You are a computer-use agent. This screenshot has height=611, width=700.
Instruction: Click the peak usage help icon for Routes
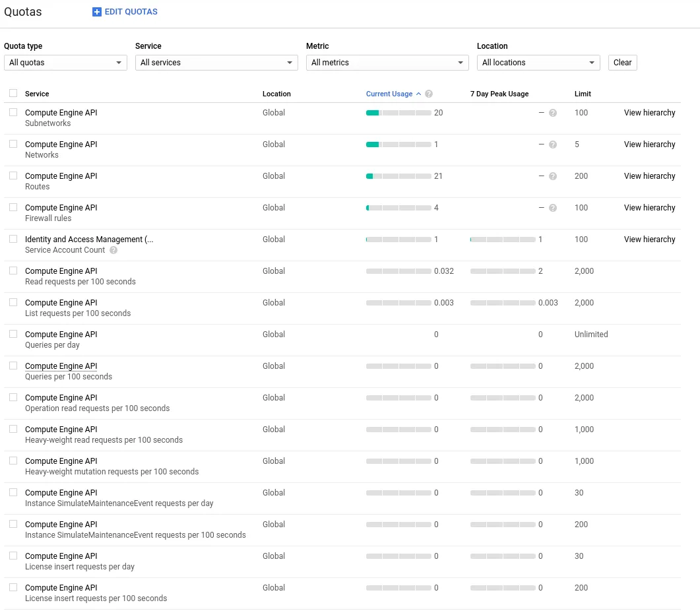click(553, 176)
